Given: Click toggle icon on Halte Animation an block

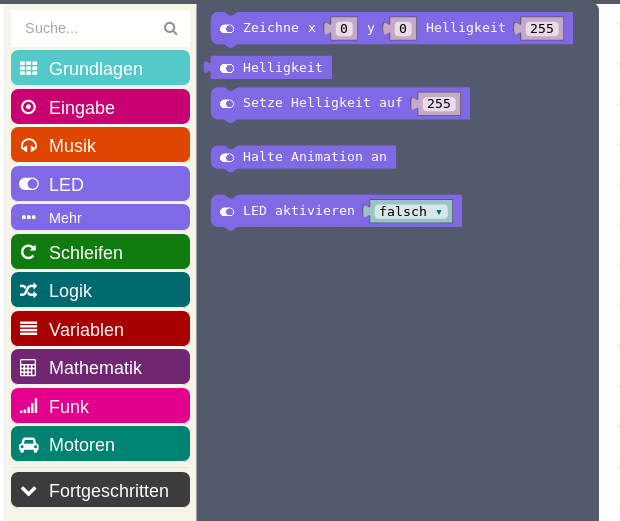Looking at the screenshot, I should [x=227, y=158].
